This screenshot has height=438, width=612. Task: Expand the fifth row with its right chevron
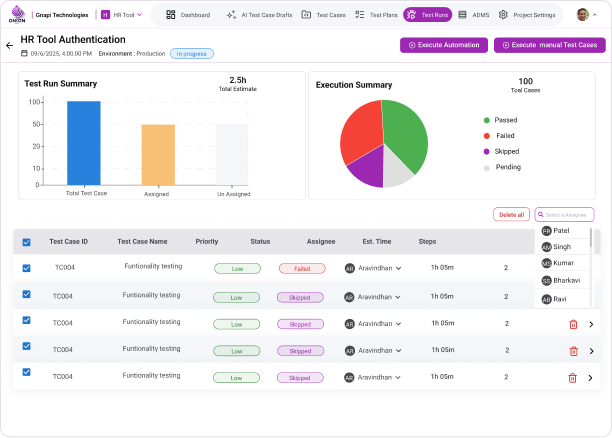[x=591, y=378]
